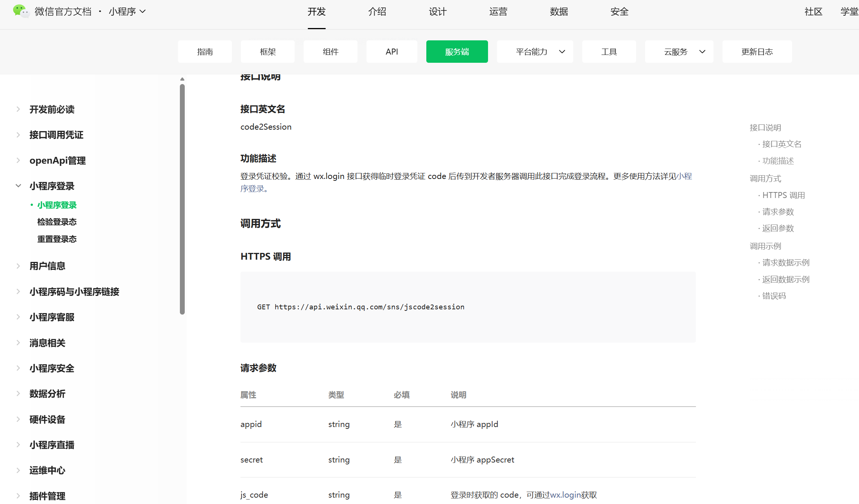Expand the 小程序客服 chevron icon

pos(18,317)
